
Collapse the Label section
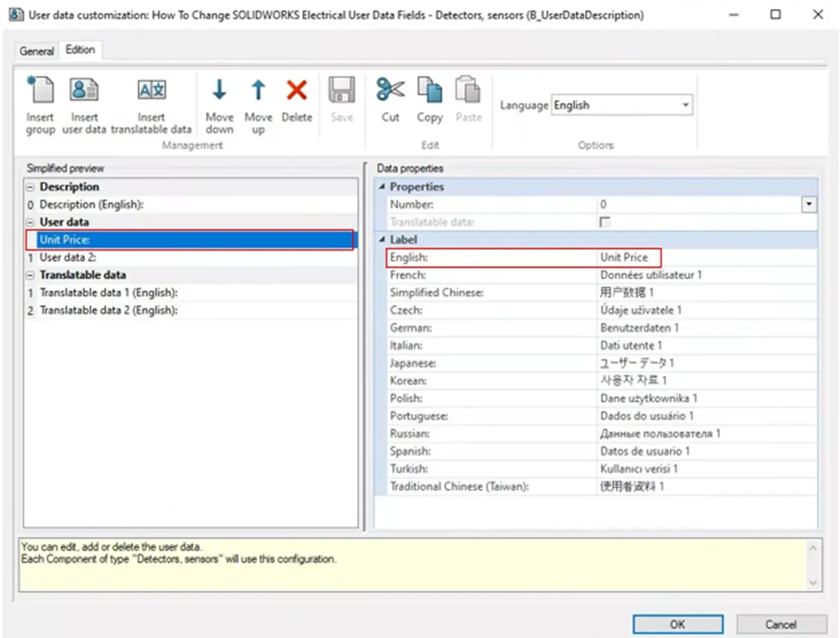pos(382,240)
